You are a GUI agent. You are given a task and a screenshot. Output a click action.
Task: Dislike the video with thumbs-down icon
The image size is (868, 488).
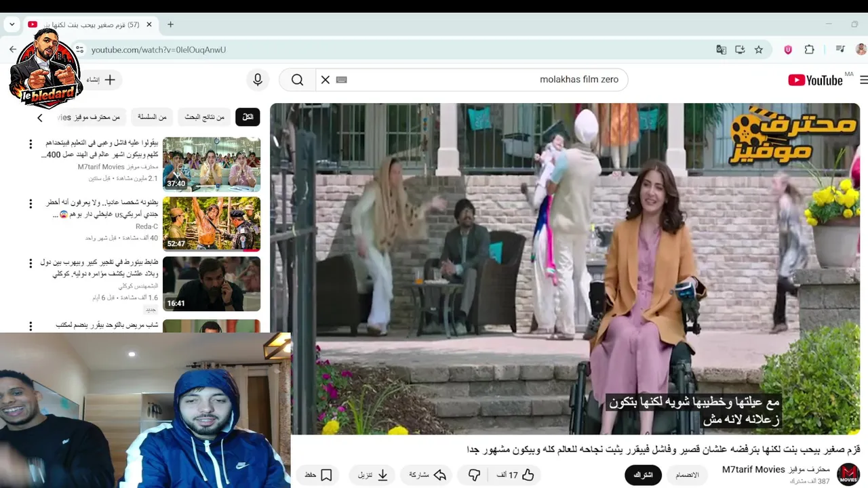tap(475, 475)
